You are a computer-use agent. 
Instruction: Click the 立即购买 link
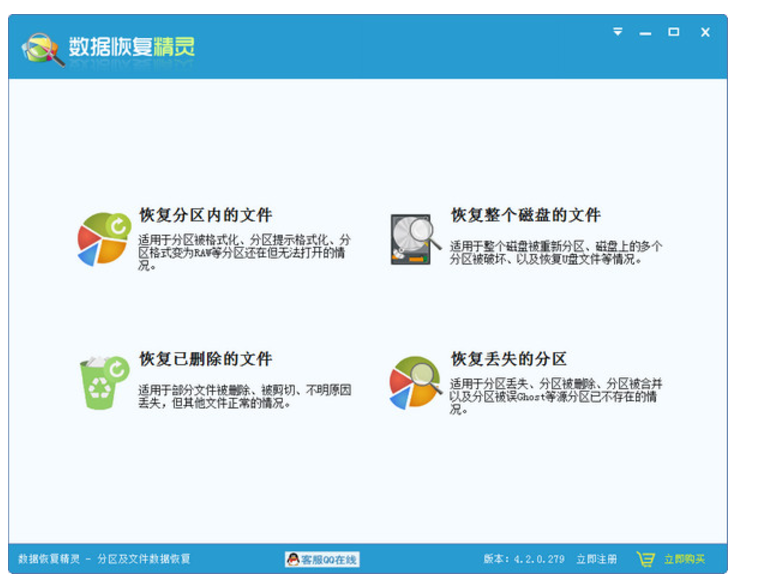[x=685, y=559]
